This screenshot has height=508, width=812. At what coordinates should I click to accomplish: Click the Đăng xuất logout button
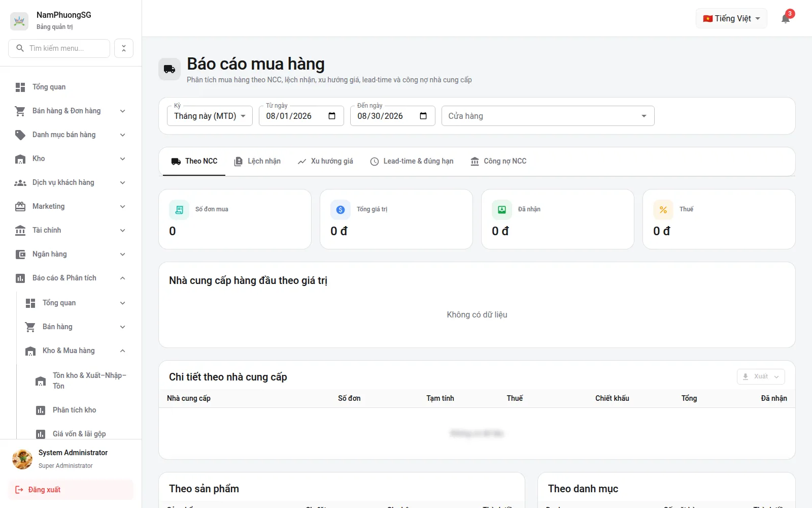tap(71, 490)
